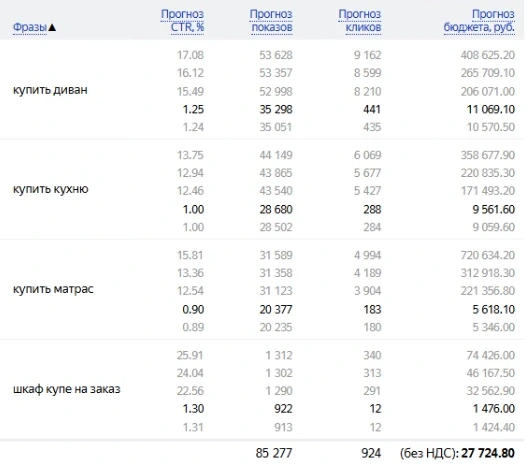Click clicks value 183
528x464 pixels.
click(372, 309)
